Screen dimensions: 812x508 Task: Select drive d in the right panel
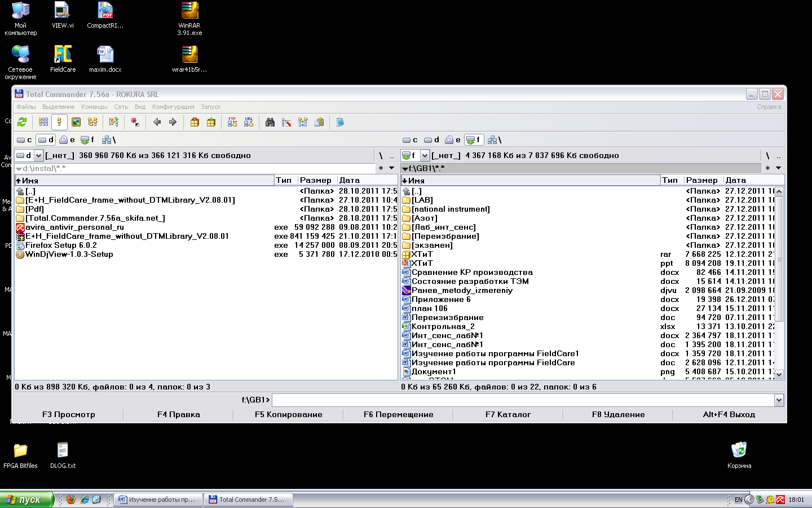point(431,140)
